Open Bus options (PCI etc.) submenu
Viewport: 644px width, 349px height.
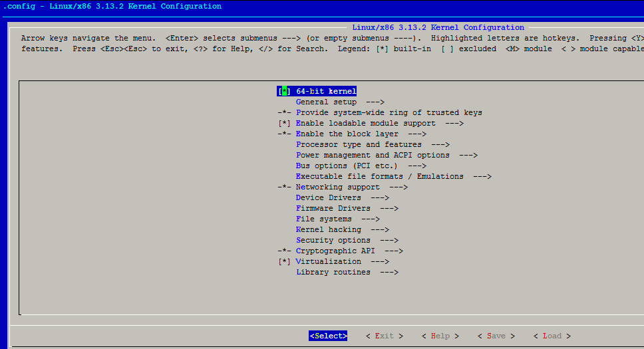point(361,166)
